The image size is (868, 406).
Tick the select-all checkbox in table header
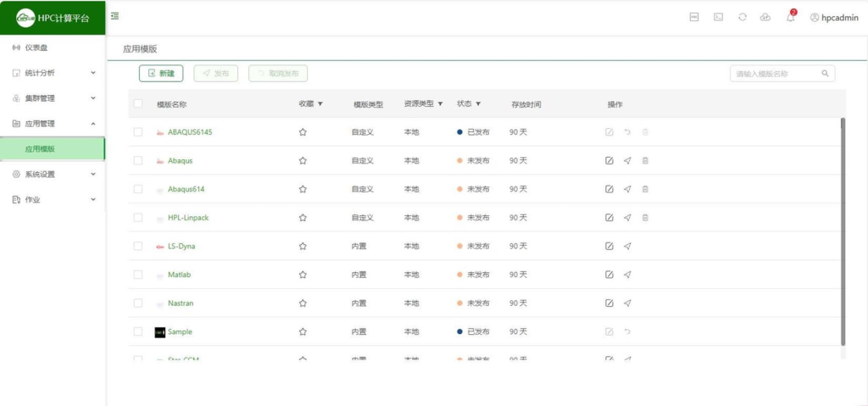click(x=138, y=103)
